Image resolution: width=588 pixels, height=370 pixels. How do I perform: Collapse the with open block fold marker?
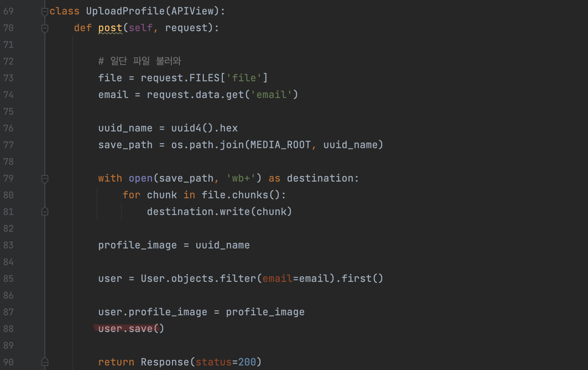[x=45, y=179]
